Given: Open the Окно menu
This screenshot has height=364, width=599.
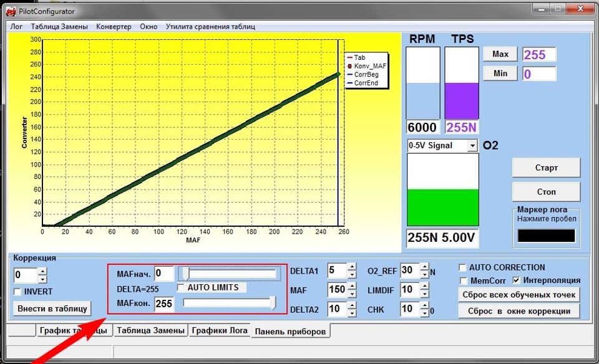Looking at the screenshot, I should tap(149, 27).
